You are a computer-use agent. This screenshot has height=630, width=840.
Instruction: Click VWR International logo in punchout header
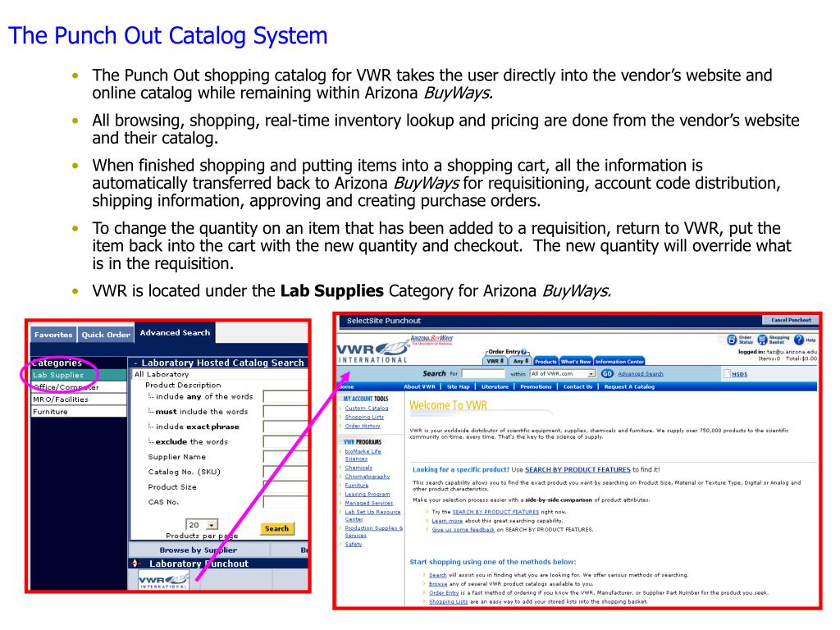373,351
